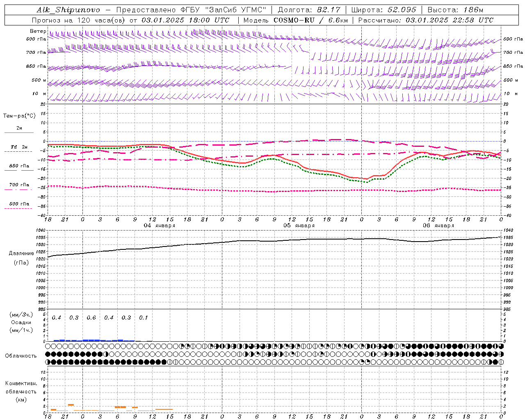Click the 700 гПа entry in the temperature legend
This screenshot has height=420, width=525.
coord(19,185)
